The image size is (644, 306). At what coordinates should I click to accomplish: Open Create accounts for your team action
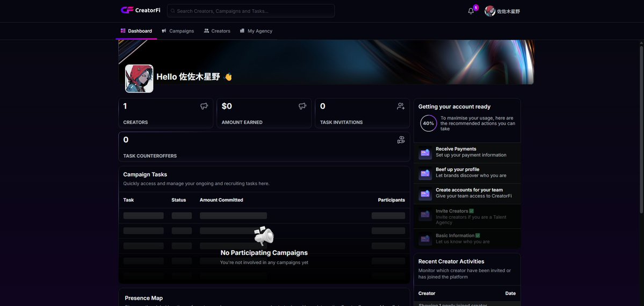click(x=467, y=194)
